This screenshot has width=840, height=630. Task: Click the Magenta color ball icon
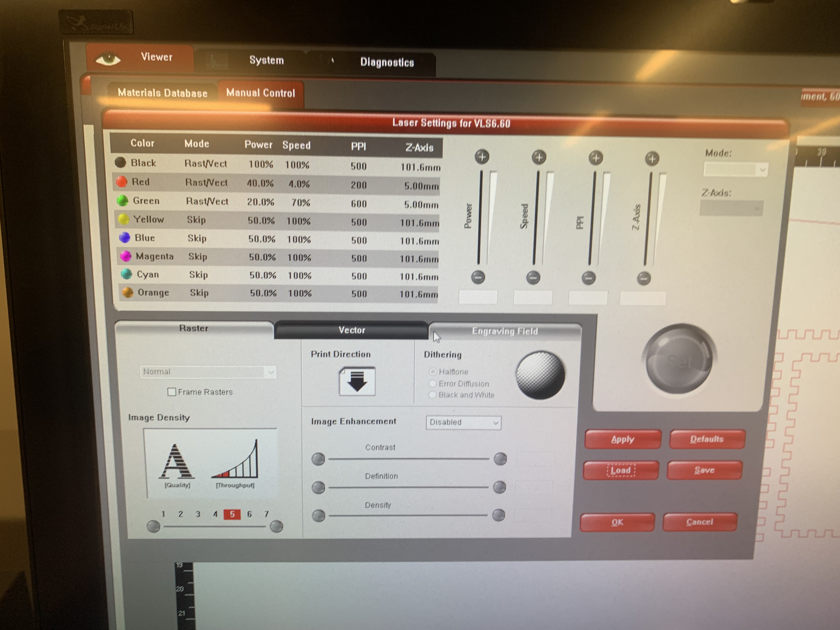126,256
